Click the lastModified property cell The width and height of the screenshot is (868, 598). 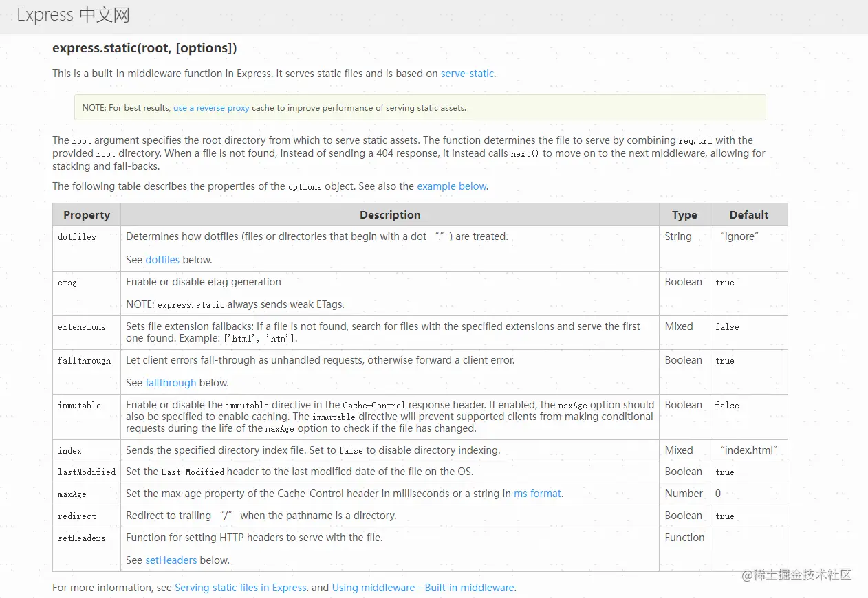(87, 472)
